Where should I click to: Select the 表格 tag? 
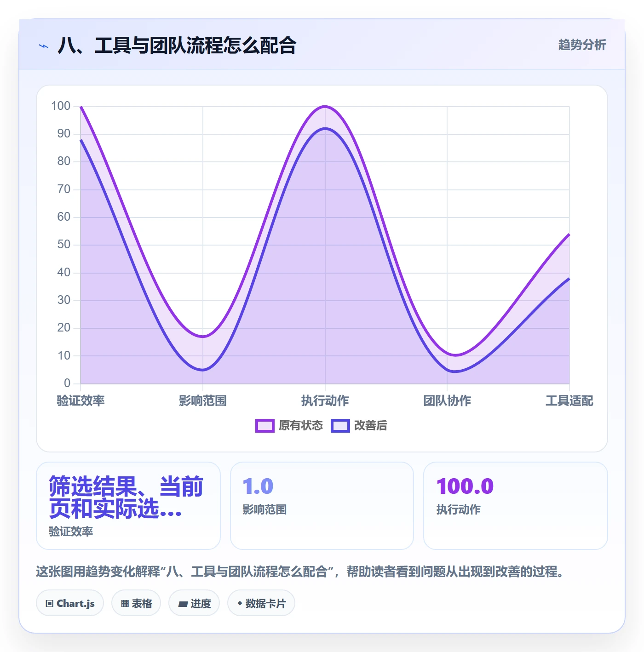coord(136,603)
